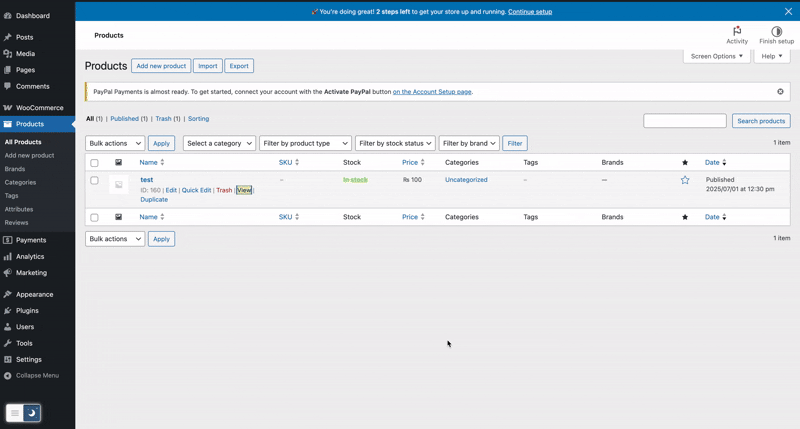
Task: Click the Add new product button
Action: coord(161,66)
